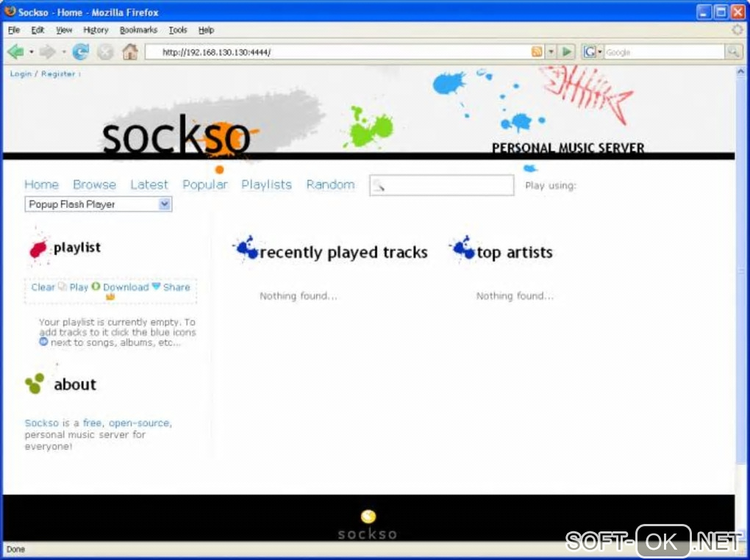Screen dimensions: 750x560
Task: Open the Popular navigation link
Action: (x=204, y=184)
